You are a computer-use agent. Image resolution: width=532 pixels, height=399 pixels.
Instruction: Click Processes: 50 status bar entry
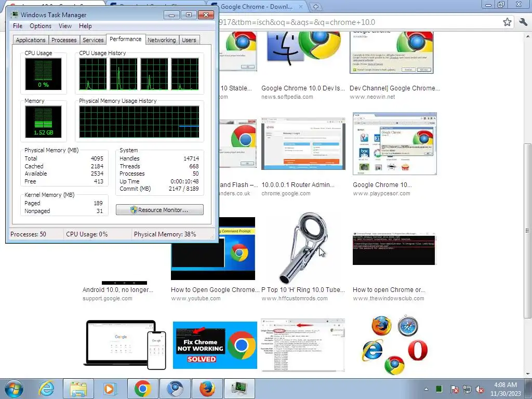28,234
